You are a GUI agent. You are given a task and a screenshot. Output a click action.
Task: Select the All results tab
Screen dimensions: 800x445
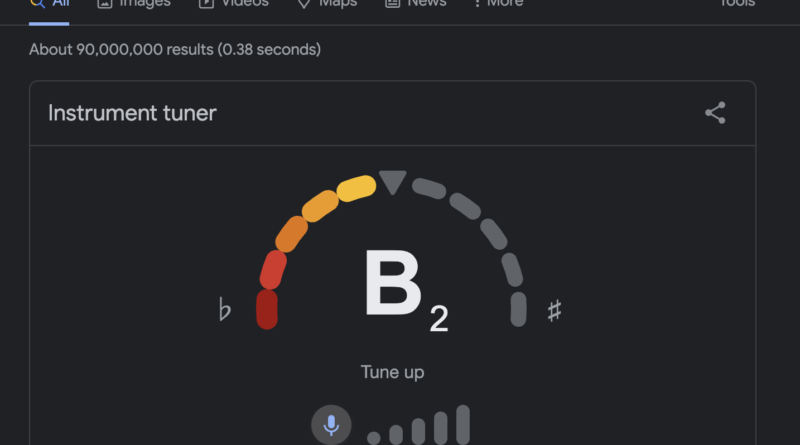pos(49,3)
